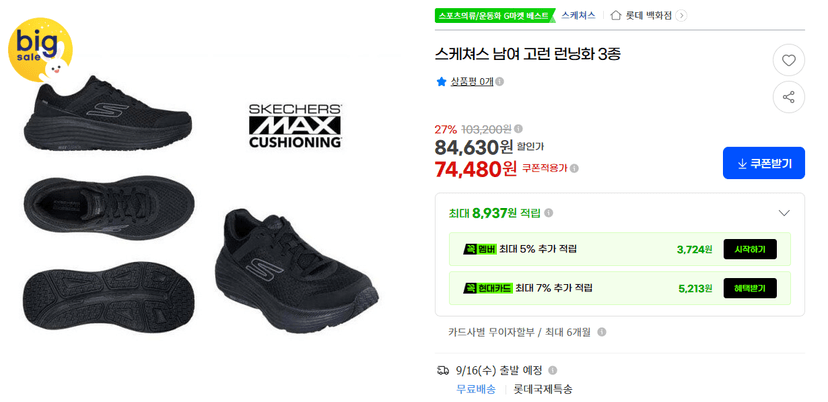This screenshot has width=828, height=402.
Task: Open the 스포츠의류/운동화 G마켓 베스트 category tag
Action: [x=495, y=15]
